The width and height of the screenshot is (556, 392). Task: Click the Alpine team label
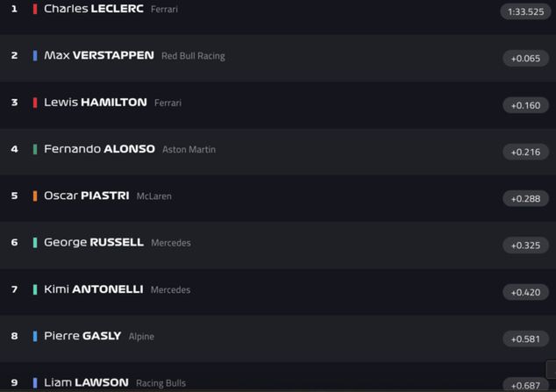point(141,337)
